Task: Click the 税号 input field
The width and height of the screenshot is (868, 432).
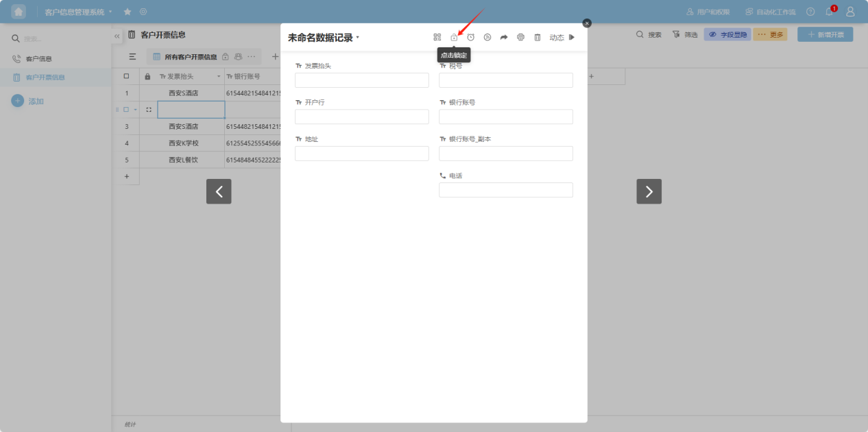Action: point(505,80)
